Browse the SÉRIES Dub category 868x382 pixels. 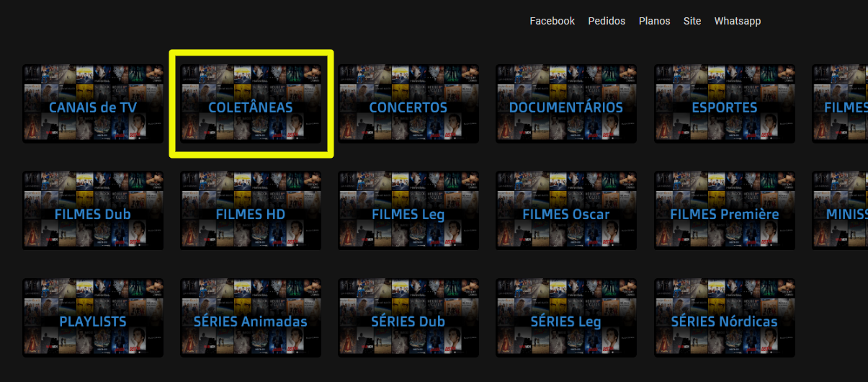point(408,318)
